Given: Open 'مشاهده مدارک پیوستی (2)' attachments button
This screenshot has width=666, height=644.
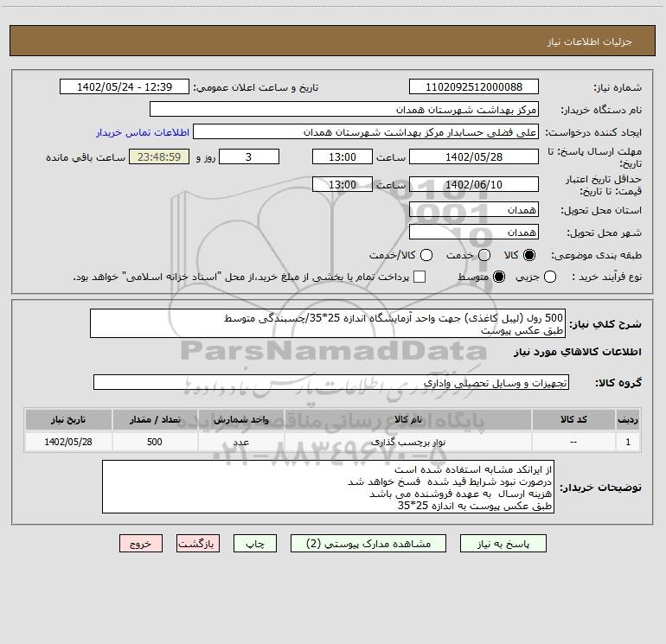Looking at the screenshot, I should [x=368, y=544].
